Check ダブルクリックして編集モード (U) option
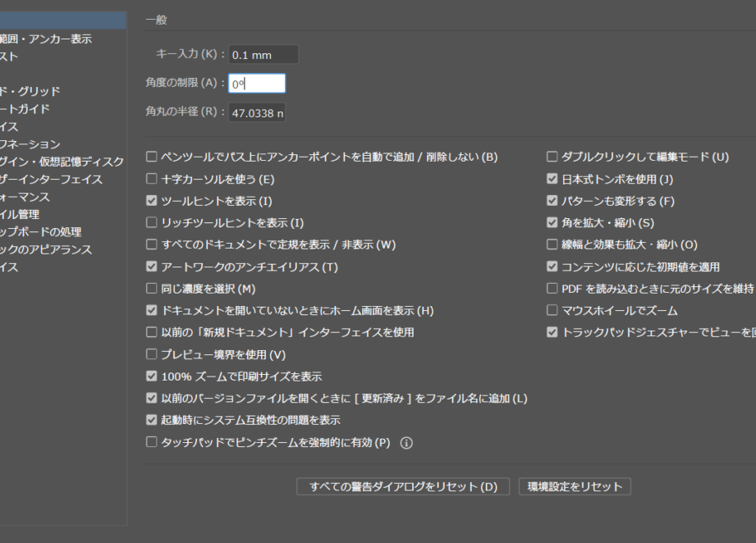The height and width of the screenshot is (543, 756). pyautogui.click(x=552, y=157)
